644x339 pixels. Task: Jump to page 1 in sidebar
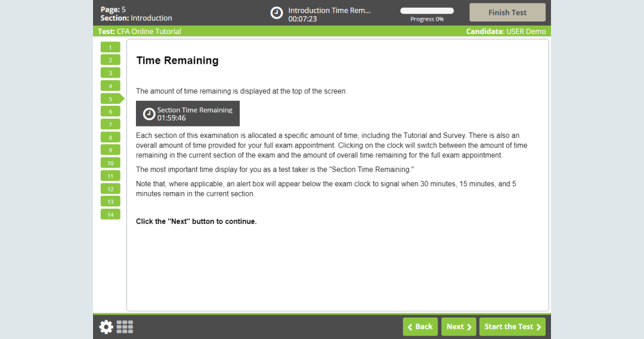pos(110,47)
